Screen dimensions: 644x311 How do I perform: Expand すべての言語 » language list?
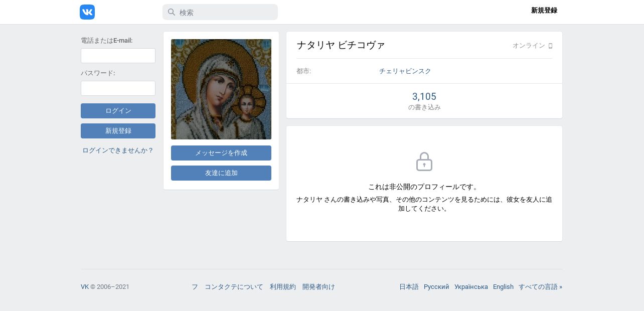tap(540, 287)
